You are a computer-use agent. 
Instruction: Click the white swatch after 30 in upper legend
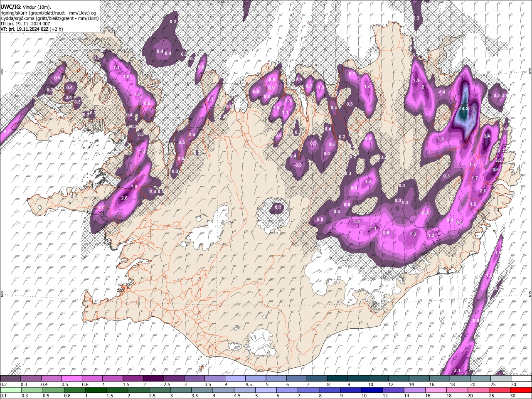pyautogui.click(x=521, y=378)
